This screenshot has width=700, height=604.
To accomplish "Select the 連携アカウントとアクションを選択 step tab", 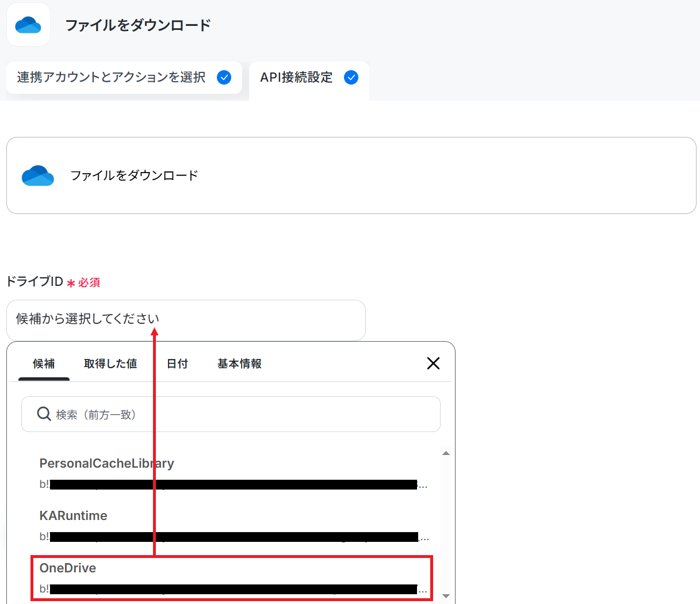I will point(124,78).
